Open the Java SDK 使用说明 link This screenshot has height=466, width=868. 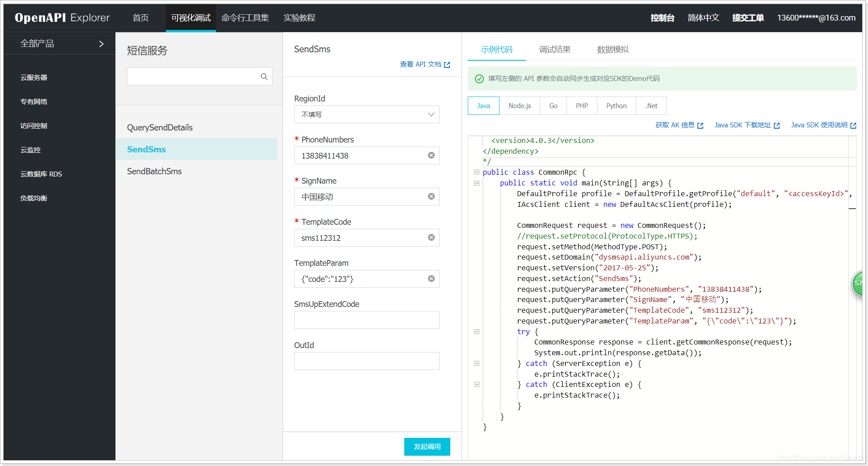coord(819,125)
